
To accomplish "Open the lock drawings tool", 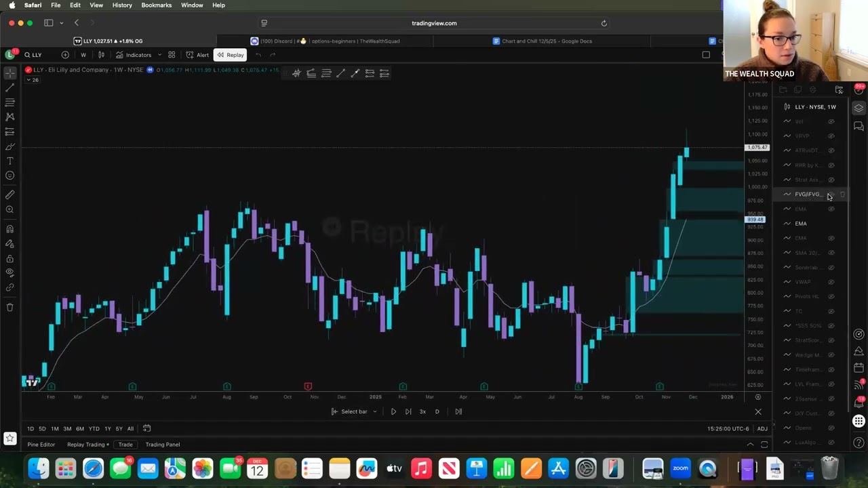I will pyautogui.click(x=10, y=259).
